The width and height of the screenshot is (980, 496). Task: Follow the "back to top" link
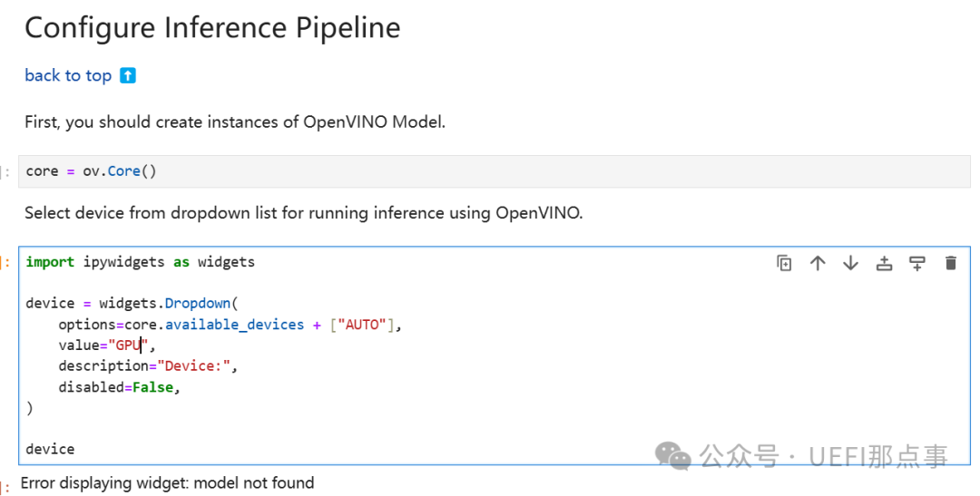(x=68, y=75)
